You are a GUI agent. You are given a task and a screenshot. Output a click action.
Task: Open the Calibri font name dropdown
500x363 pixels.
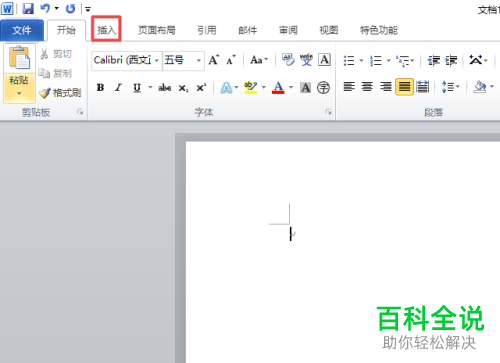[156, 60]
